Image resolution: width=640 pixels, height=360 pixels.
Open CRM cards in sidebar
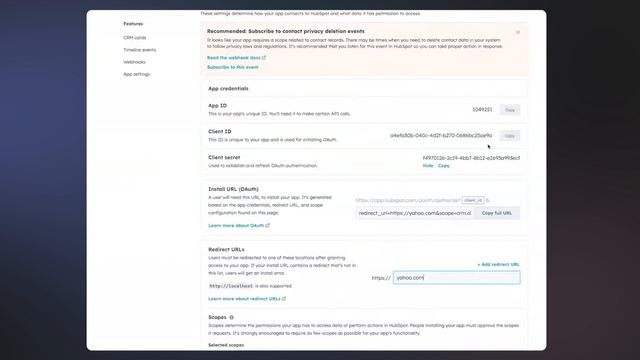tap(135, 38)
